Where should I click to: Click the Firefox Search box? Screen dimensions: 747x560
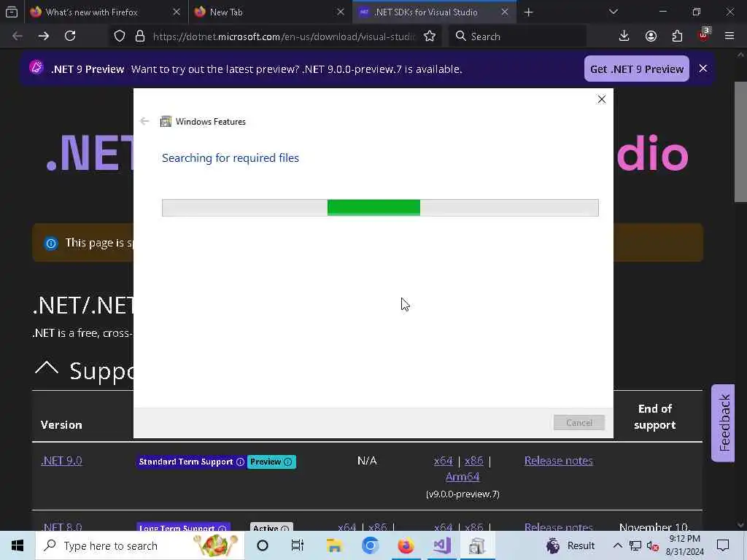[x=517, y=36]
